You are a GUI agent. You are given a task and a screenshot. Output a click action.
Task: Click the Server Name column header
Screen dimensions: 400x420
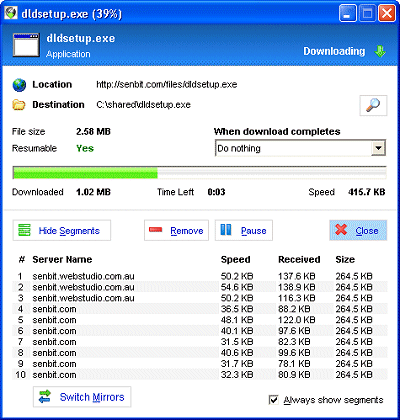62,260
